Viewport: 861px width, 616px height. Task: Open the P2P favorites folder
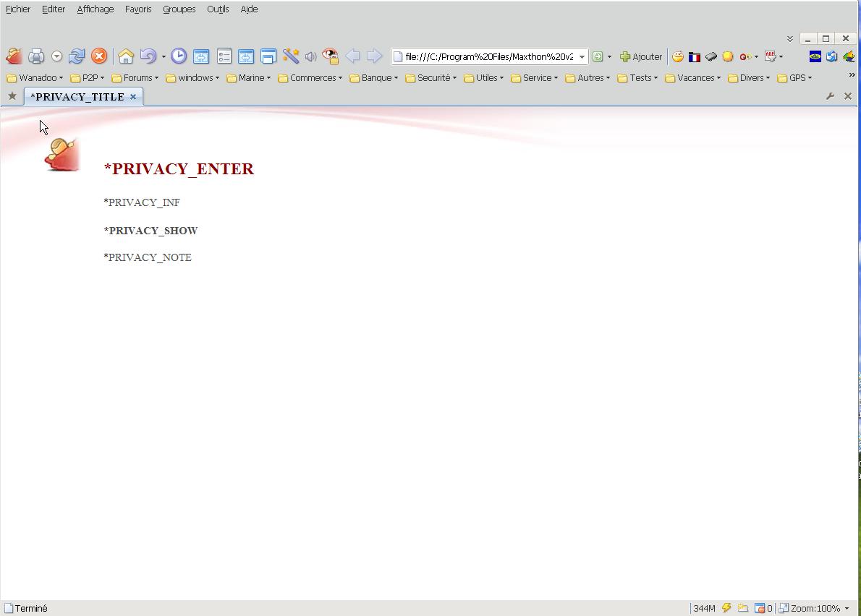point(88,78)
